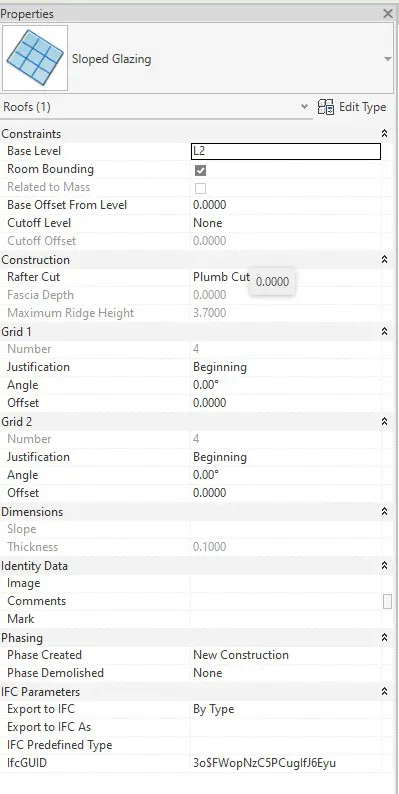The image size is (399, 794).
Task: Click the Export to IFC By Type value
Action: [x=213, y=709]
